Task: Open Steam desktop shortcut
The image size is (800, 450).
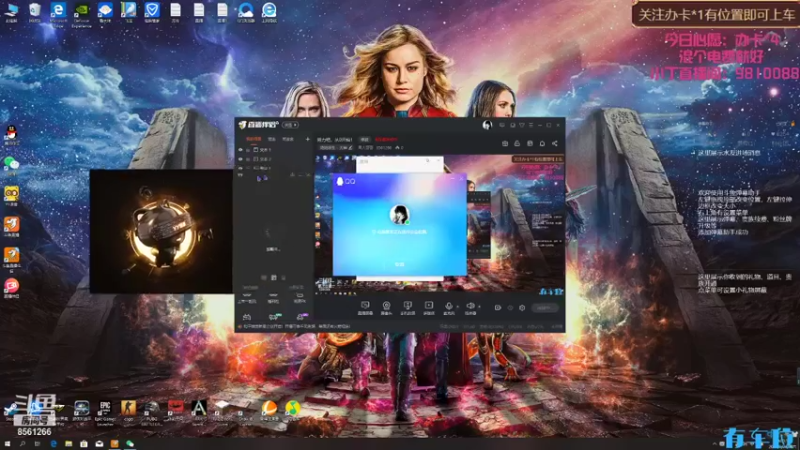Action: coord(11,411)
